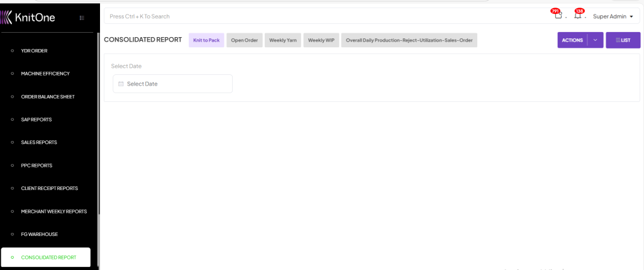Open the notification bell with 138 badge
Image resolution: width=644 pixels, height=270 pixels.
coord(577,16)
